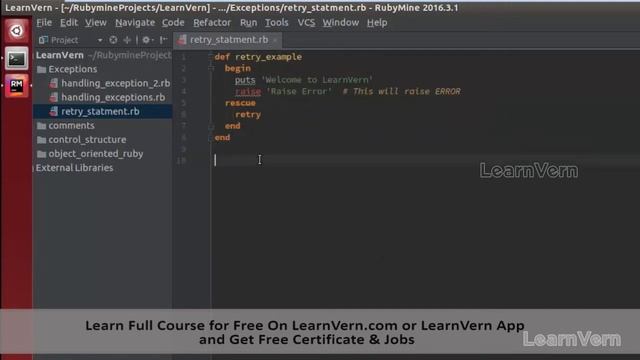
Task: Click the 'begin' keyword in the code
Action: point(238,68)
